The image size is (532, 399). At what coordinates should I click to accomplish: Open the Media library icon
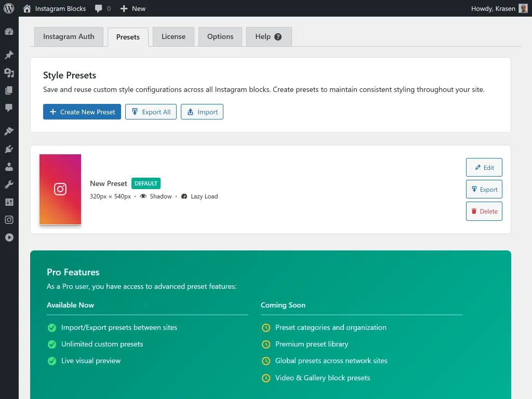(x=9, y=73)
